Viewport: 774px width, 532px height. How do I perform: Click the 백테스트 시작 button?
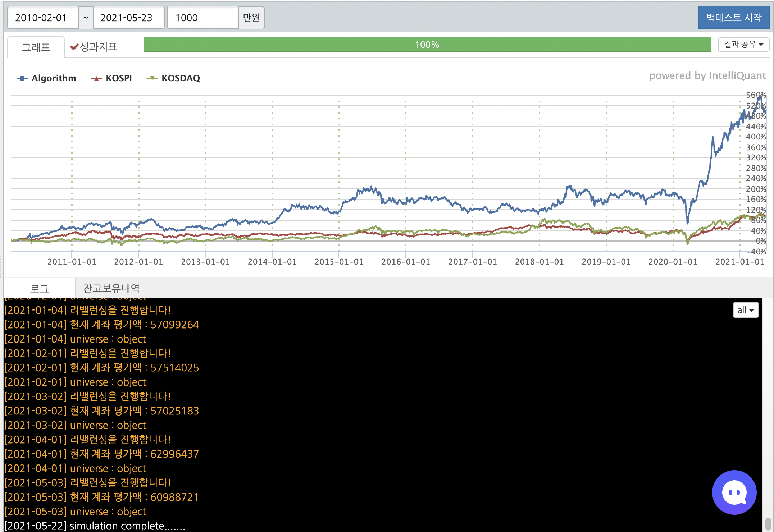(733, 17)
